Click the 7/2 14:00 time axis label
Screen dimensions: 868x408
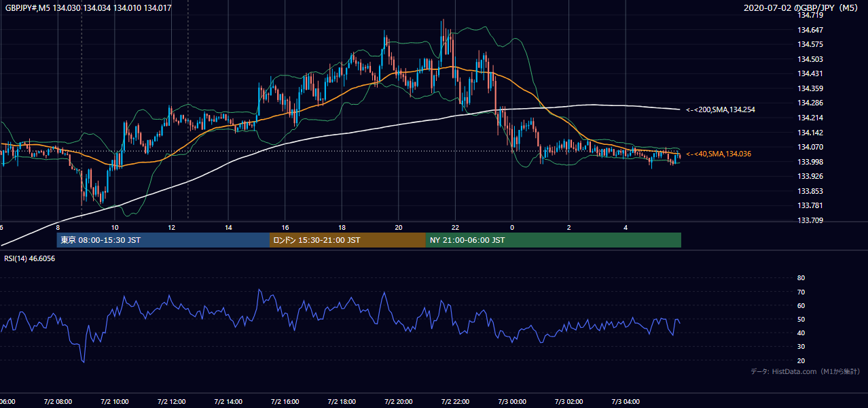tap(228, 401)
